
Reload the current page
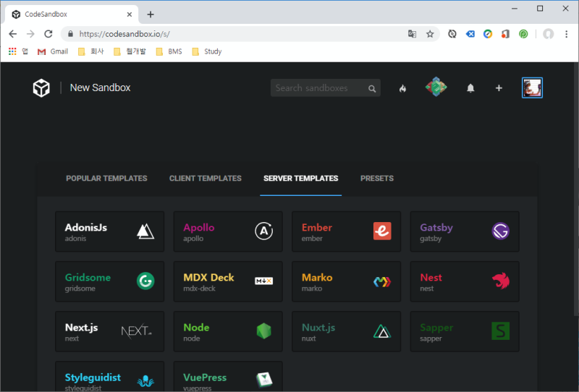pos(48,34)
